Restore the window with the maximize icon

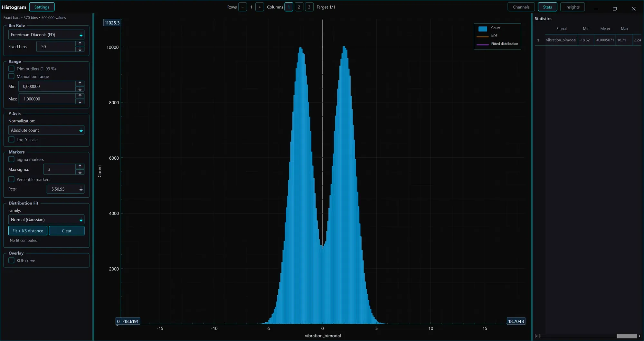pyautogui.click(x=615, y=9)
